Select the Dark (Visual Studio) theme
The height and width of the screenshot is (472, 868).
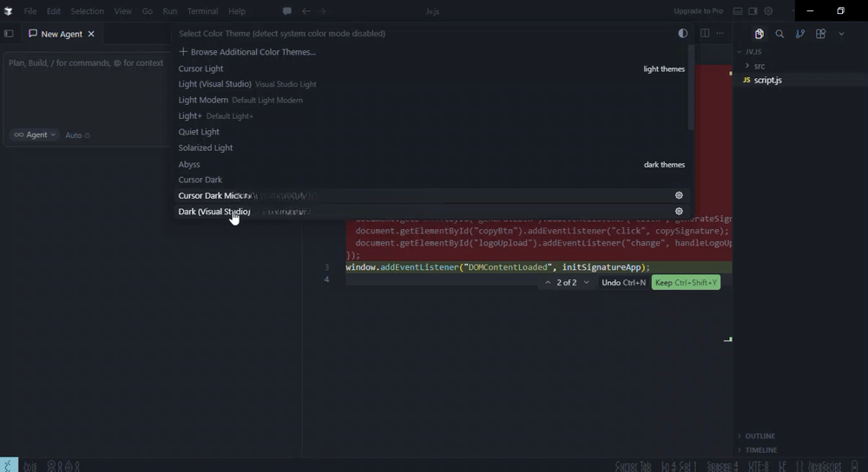point(433,212)
